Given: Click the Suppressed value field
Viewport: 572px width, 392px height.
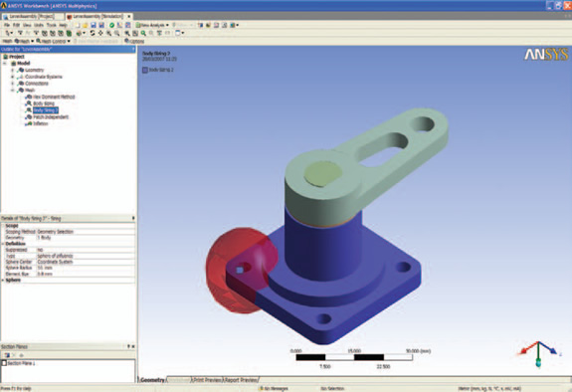Looking at the screenshot, I should 86,250.
